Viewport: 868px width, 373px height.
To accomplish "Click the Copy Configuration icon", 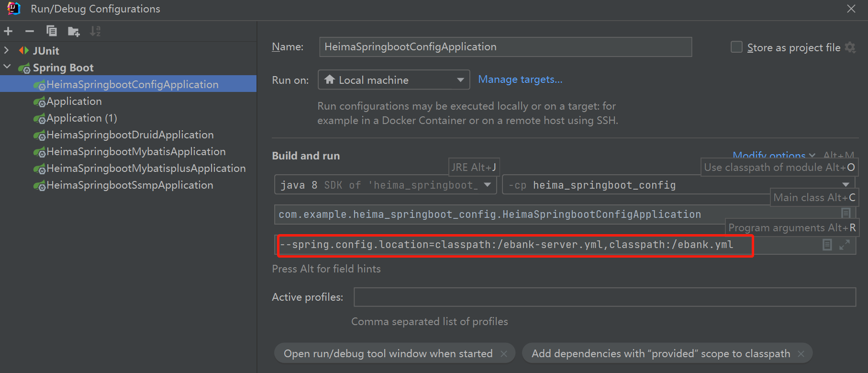I will [x=51, y=32].
